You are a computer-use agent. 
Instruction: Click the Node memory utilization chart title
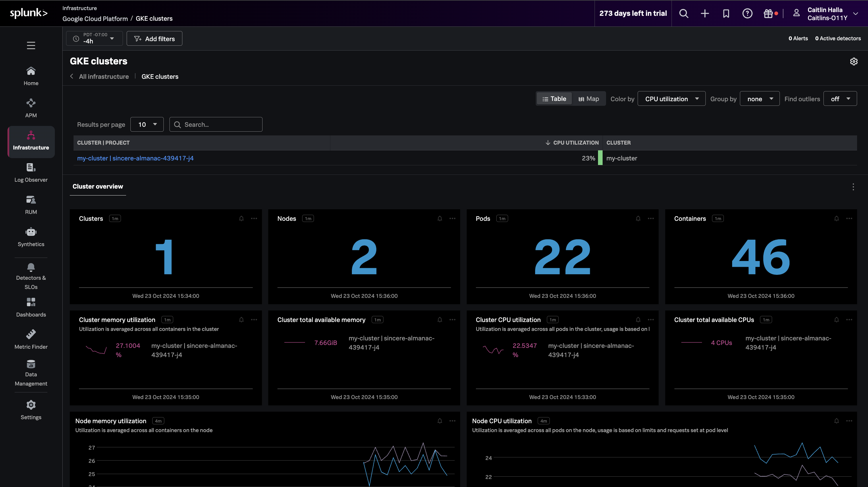coord(111,421)
